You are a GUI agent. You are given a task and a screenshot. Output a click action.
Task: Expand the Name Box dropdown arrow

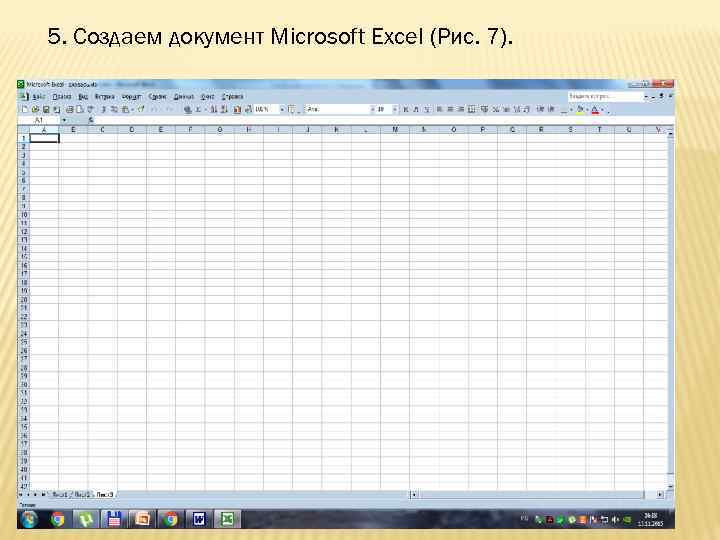64,120
